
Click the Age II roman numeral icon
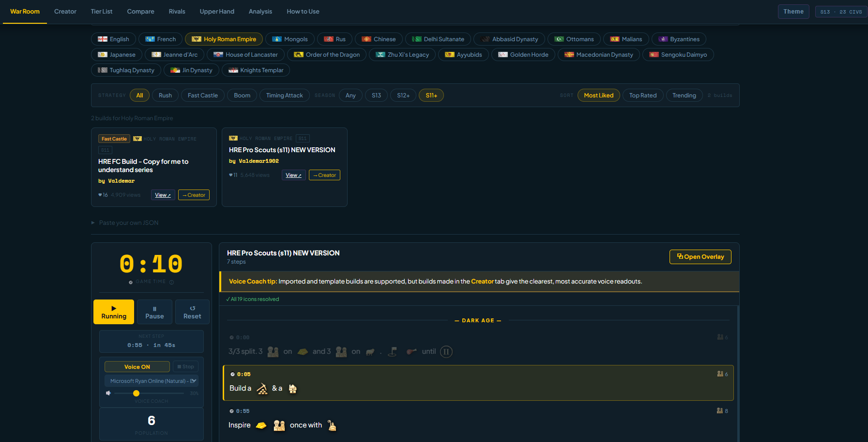tap(446, 352)
